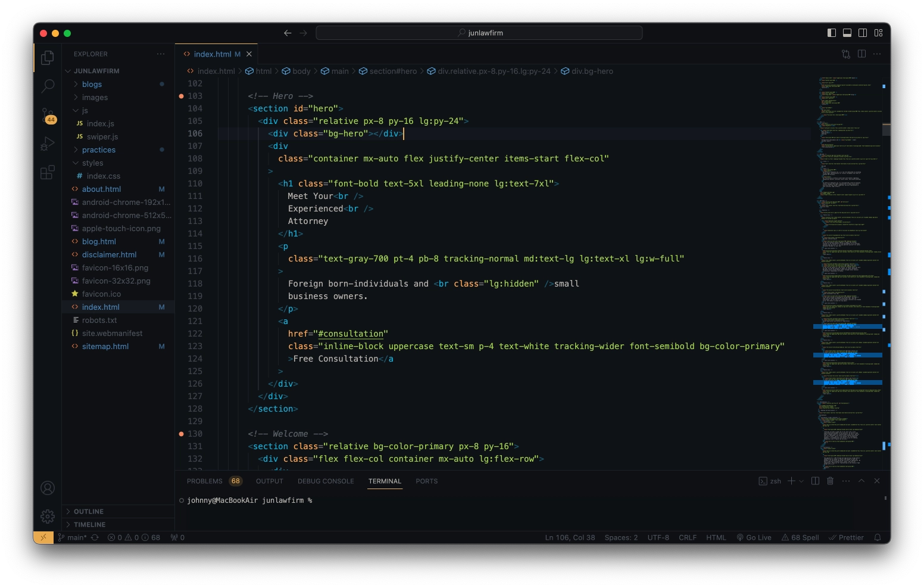Screen dimensions: 924x588
Task: Toggle breakpoint on line 130
Action: pos(181,434)
